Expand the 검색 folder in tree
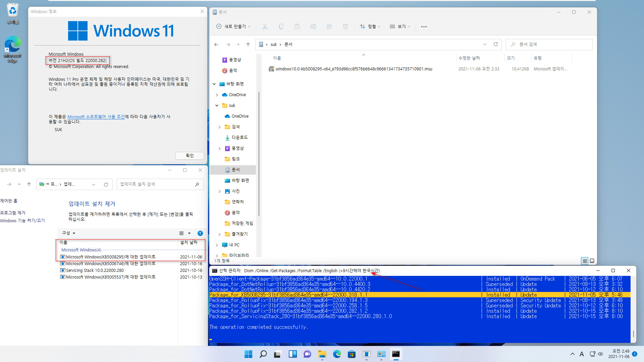Image resolution: width=644 pixels, height=362 pixels. click(220, 127)
